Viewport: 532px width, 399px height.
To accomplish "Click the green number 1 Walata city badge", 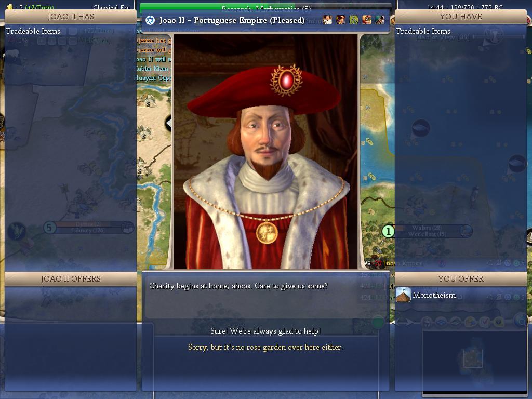I will click(x=388, y=231).
